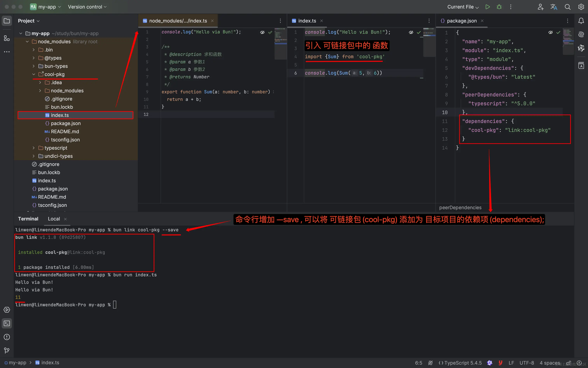Close the package.json editor tab
Screen dimensions: 588x368
point(482,21)
